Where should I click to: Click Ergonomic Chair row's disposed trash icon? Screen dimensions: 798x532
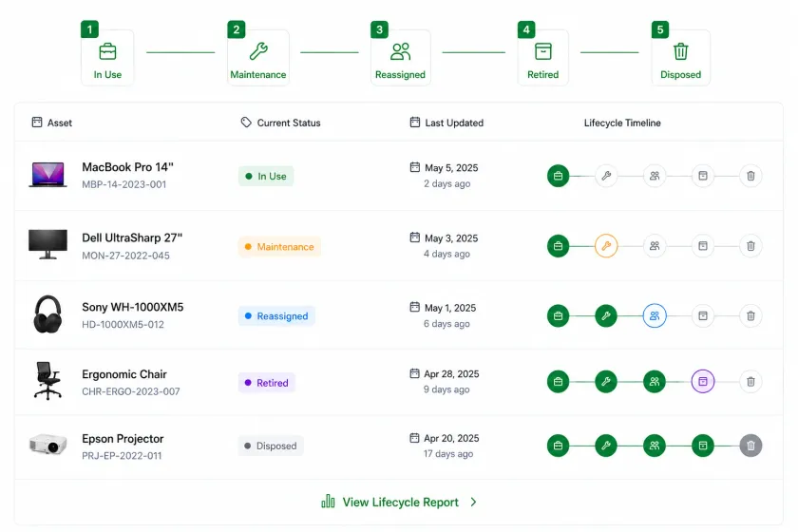point(750,381)
